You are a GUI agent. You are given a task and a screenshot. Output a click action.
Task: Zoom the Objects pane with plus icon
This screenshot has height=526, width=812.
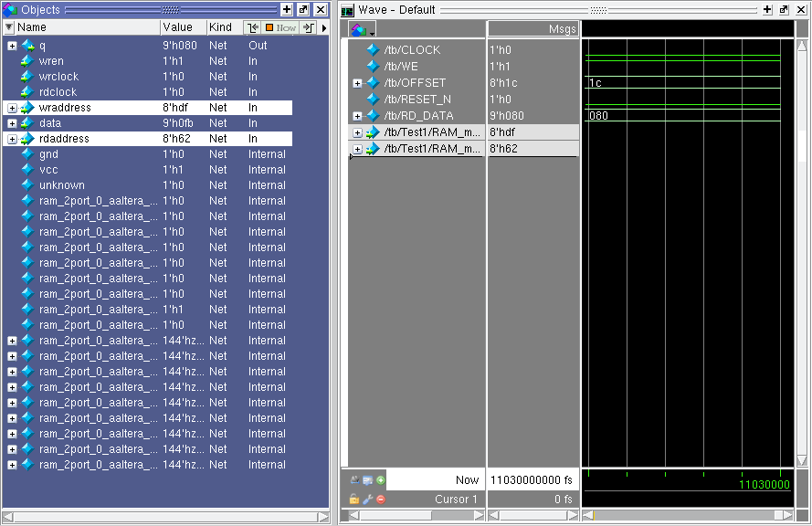point(286,9)
